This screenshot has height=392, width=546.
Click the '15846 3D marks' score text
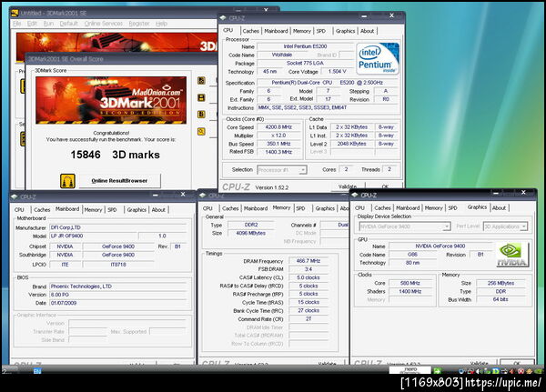(116, 155)
